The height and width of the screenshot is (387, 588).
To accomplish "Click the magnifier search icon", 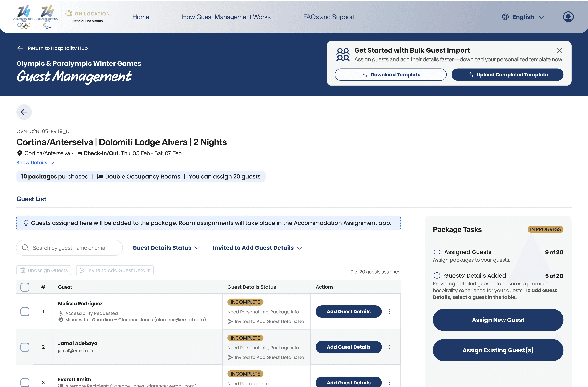I will pos(25,247).
